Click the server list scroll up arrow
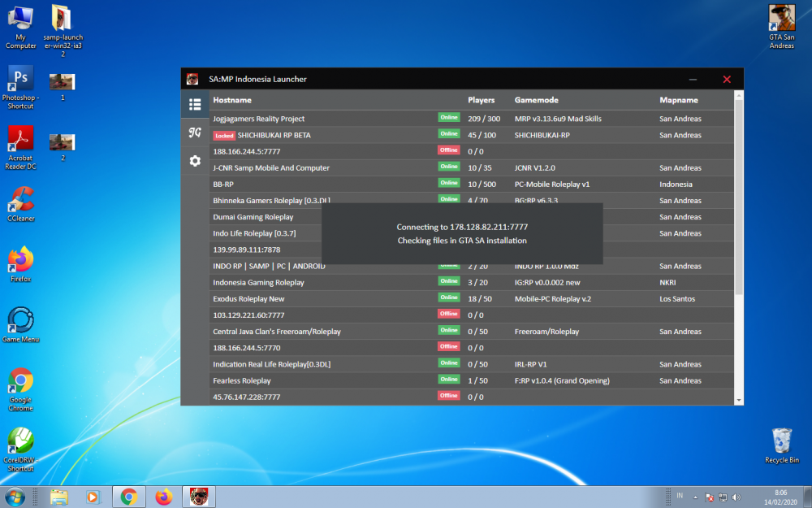Viewport: 812px width, 508px height. pos(739,95)
